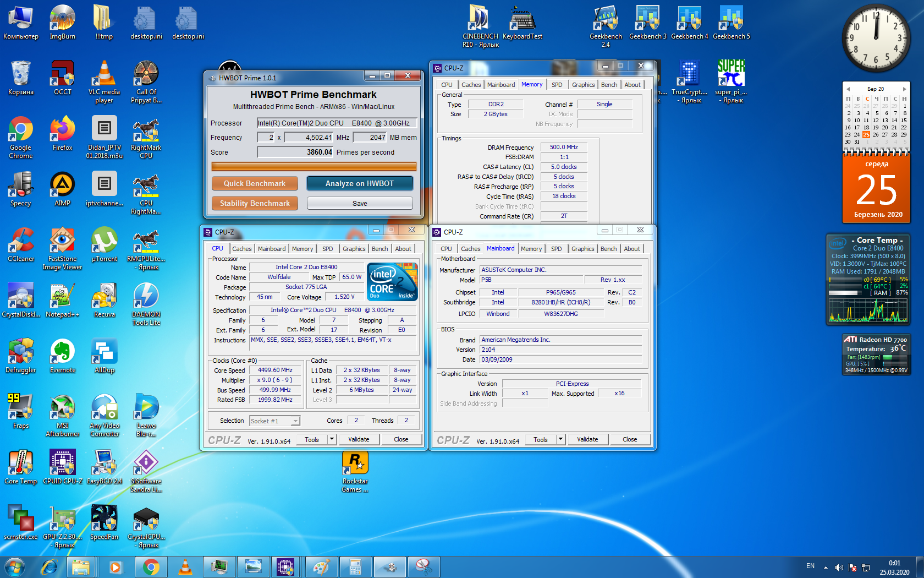The width and height of the screenshot is (924, 578).
Task: Click the HWBOT Prime orange progress bar
Action: pyautogui.click(x=313, y=166)
